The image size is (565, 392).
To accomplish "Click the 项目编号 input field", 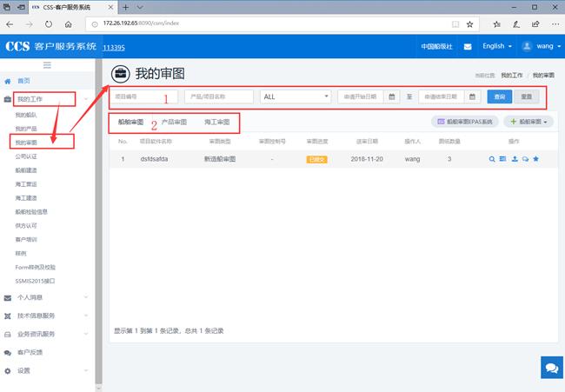I will pos(144,96).
